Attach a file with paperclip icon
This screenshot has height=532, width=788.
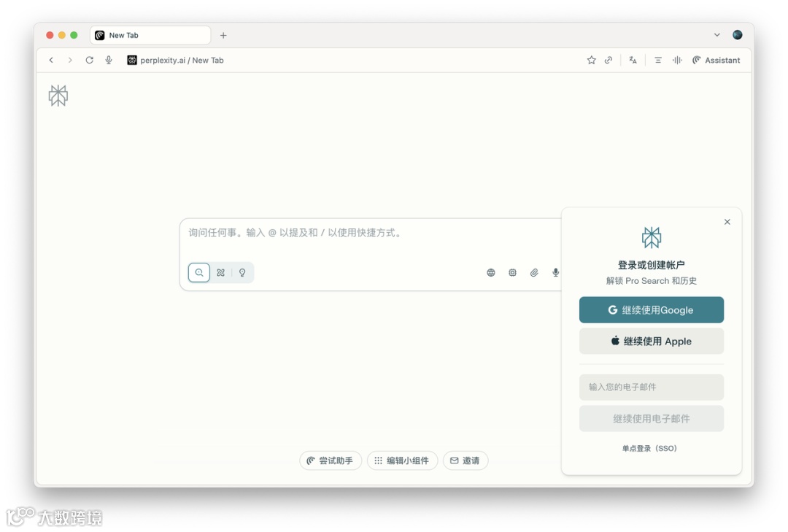(534, 272)
